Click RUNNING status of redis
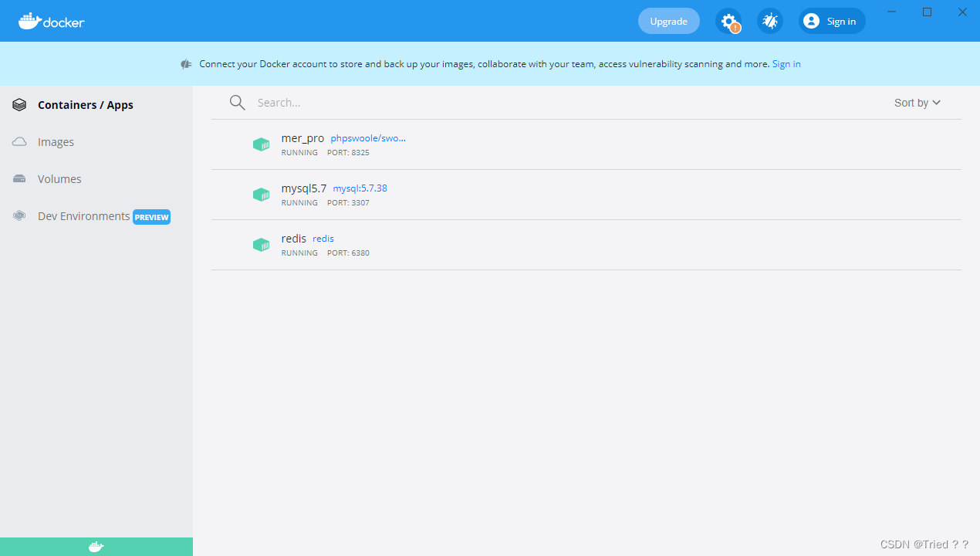Image resolution: width=980 pixels, height=556 pixels. click(299, 253)
